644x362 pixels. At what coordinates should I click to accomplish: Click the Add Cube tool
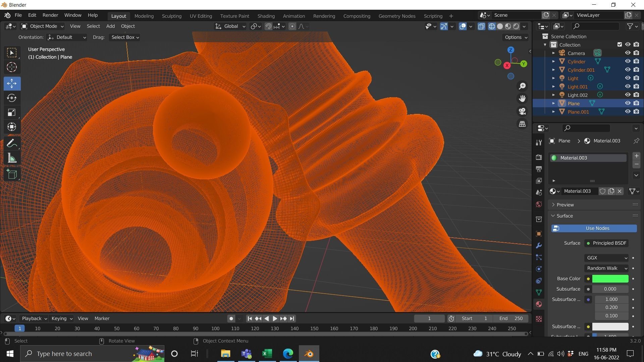point(12,174)
